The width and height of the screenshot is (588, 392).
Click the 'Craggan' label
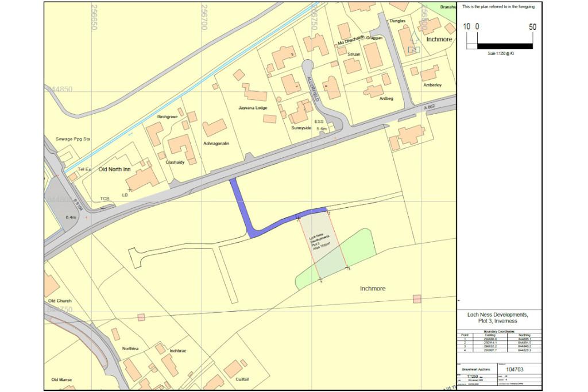tap(374, 38)
